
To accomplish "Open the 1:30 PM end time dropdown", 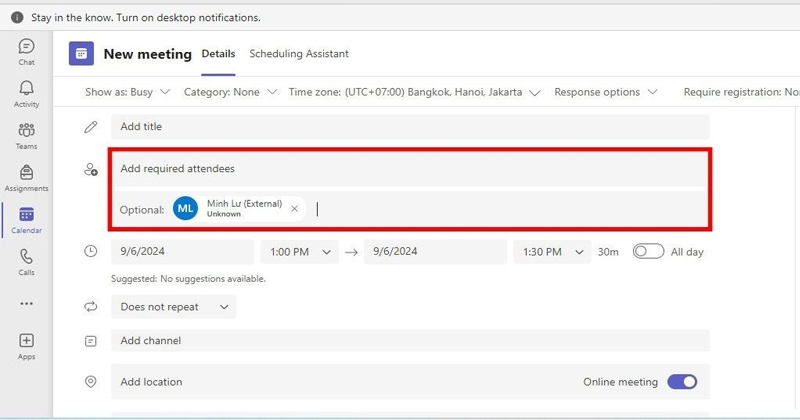I will point(552,252).
